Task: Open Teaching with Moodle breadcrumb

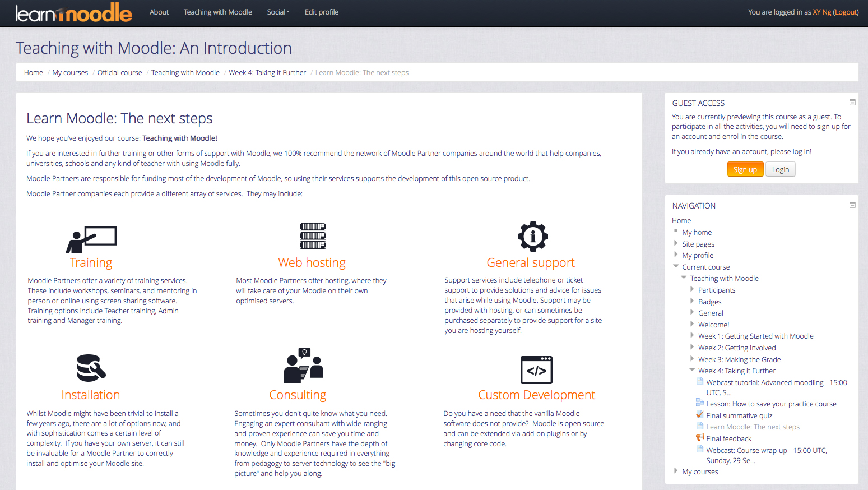Action: 185,72
